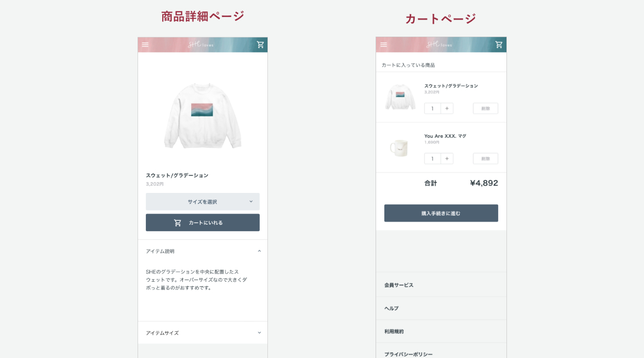Remove the sweatshirt with 削除 button
This screenshot has height=358, width=644.
coord(485,108)
